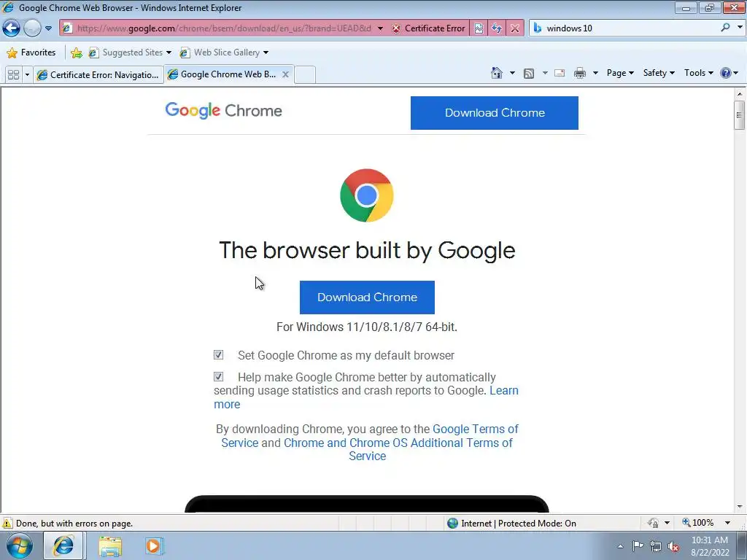Viewport: 747px width, 560px height.
Task: Click the large Chrome logo image
Action: pos(367,195)
